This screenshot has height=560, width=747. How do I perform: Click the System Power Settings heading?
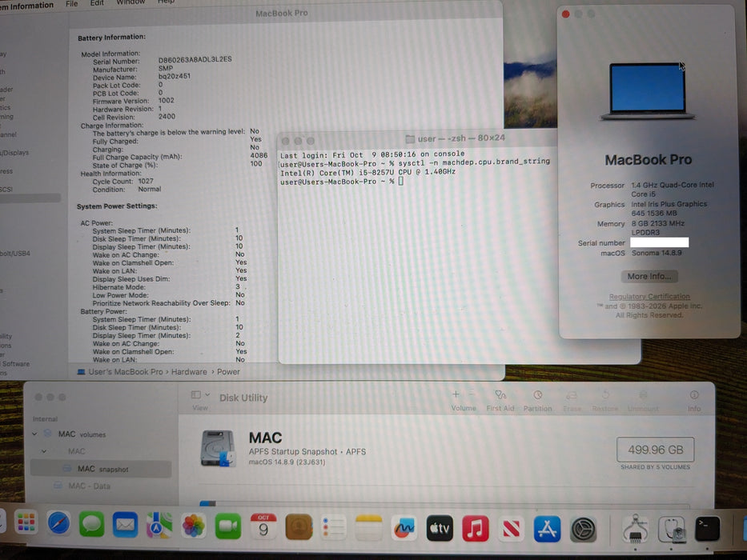tap(117, 206)
